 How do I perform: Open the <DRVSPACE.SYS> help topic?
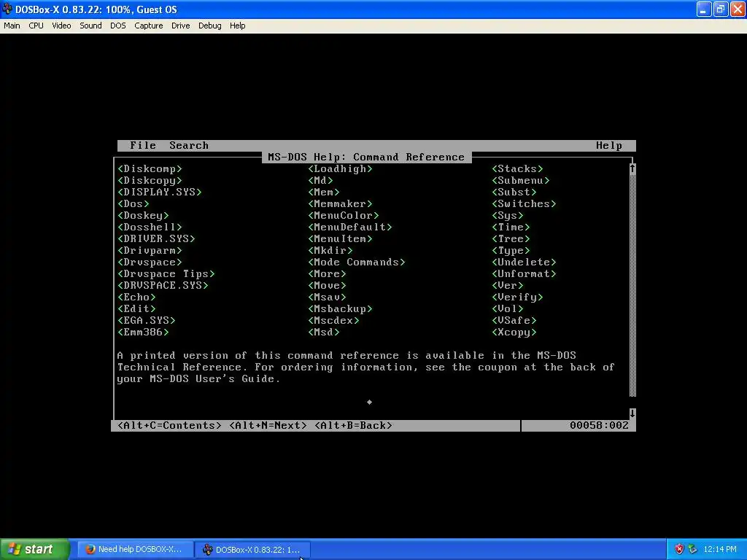point(163,285)
